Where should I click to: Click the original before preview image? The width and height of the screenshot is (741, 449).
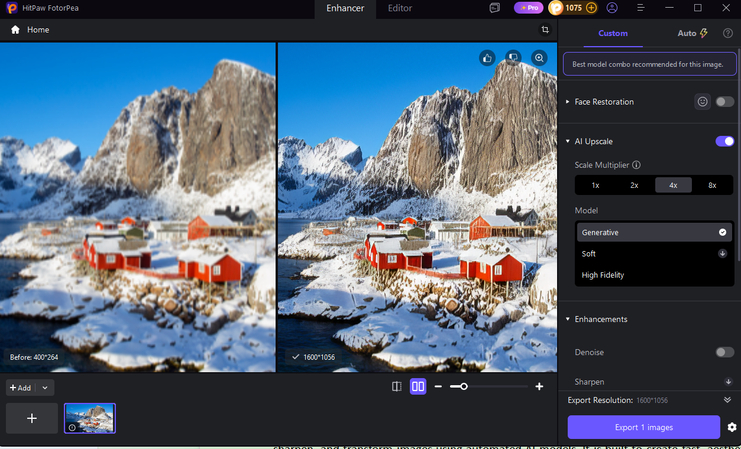click(138, 207)
